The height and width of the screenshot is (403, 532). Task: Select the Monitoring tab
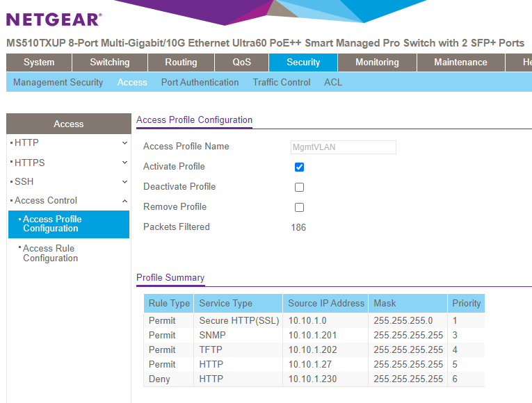[x=377, y=63]
